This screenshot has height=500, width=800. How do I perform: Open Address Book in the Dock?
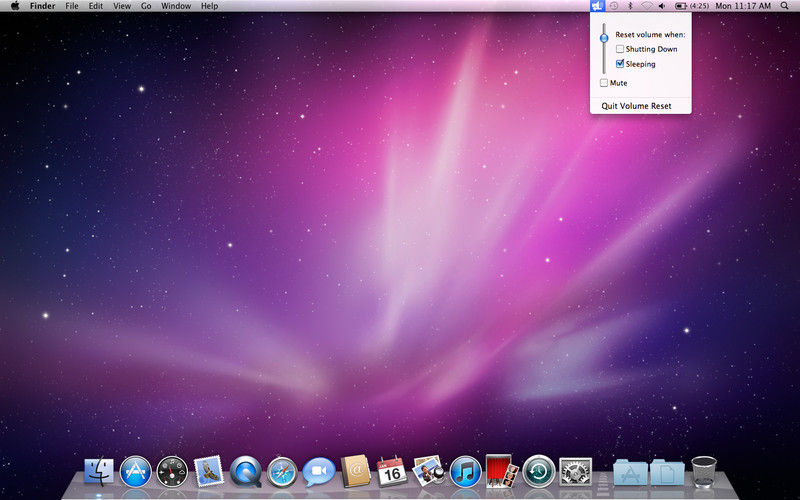(356, 471)
